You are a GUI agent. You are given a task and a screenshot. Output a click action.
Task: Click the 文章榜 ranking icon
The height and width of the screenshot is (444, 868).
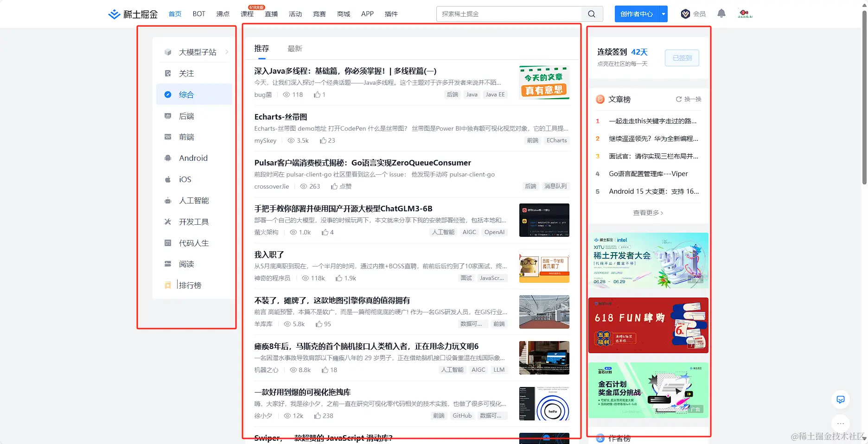point(600,99)
